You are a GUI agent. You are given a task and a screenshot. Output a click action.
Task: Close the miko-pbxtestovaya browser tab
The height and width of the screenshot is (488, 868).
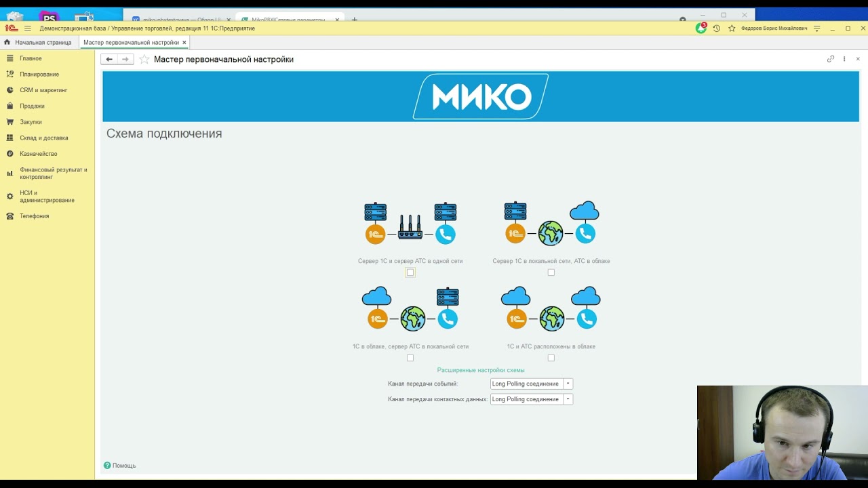click(229, 20)
